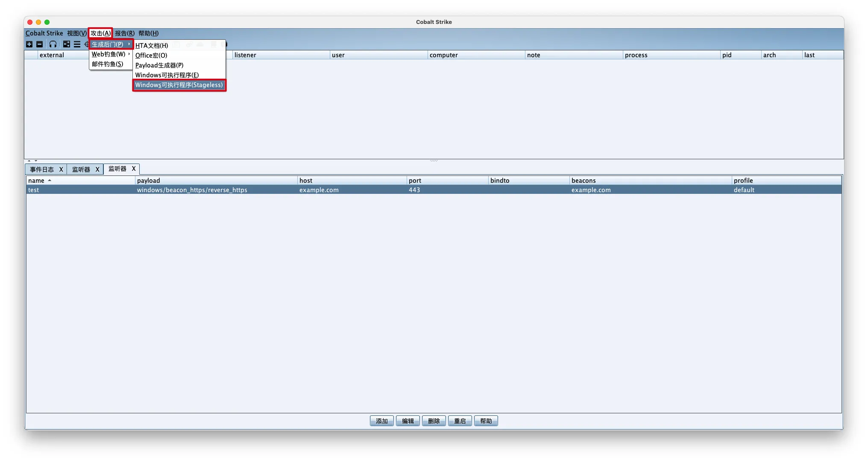Switch to the 事件日志 tab
This screenshot has height=462, width=868.
click(x=42, y=170)
